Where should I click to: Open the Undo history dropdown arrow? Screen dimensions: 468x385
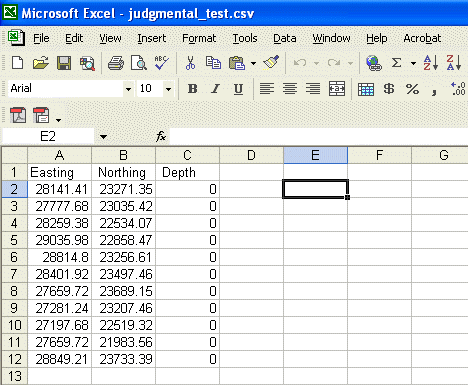pyautogui.click(x=316, y=63)
